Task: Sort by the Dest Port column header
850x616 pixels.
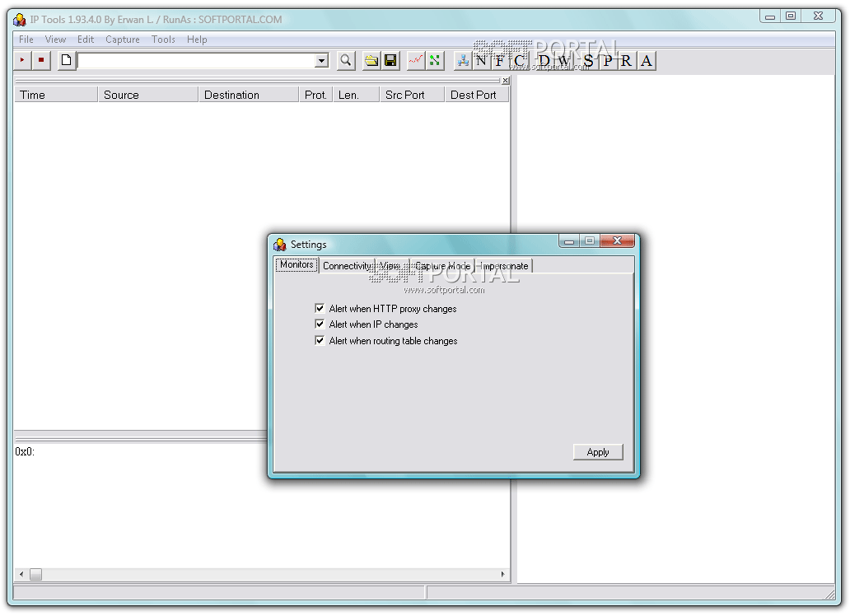Action: pyautogui.click(x=477, y=95)
